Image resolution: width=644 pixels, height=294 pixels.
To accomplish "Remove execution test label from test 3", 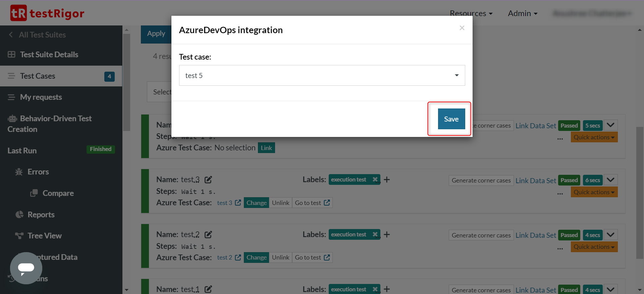I will (375, 179).
